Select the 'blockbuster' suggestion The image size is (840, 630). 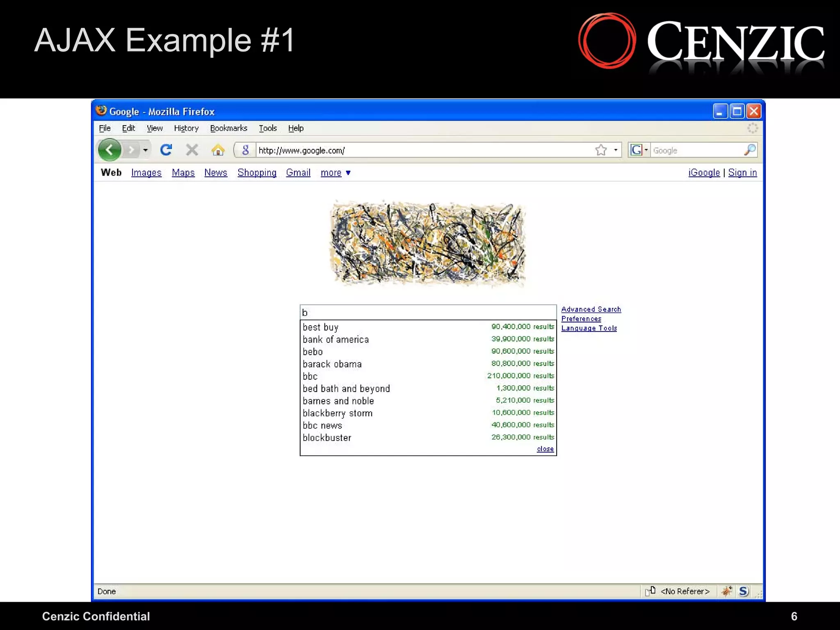click(x=428, y=438)
